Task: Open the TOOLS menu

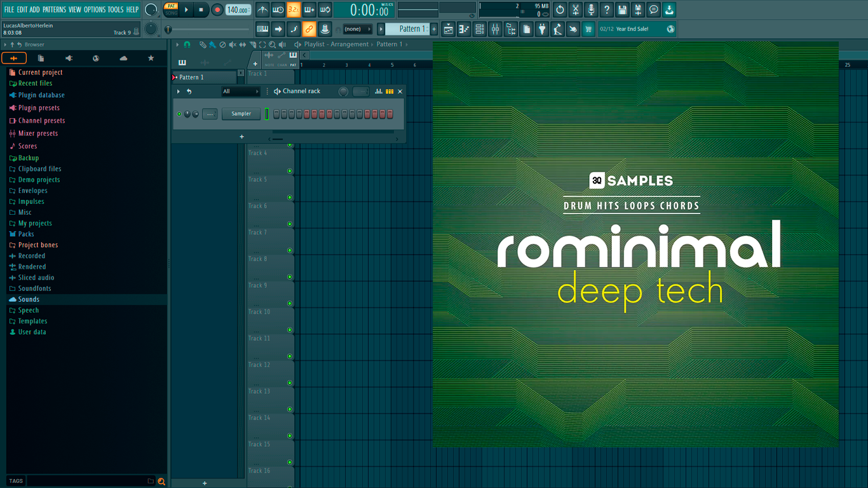Action: click(116, 10)
